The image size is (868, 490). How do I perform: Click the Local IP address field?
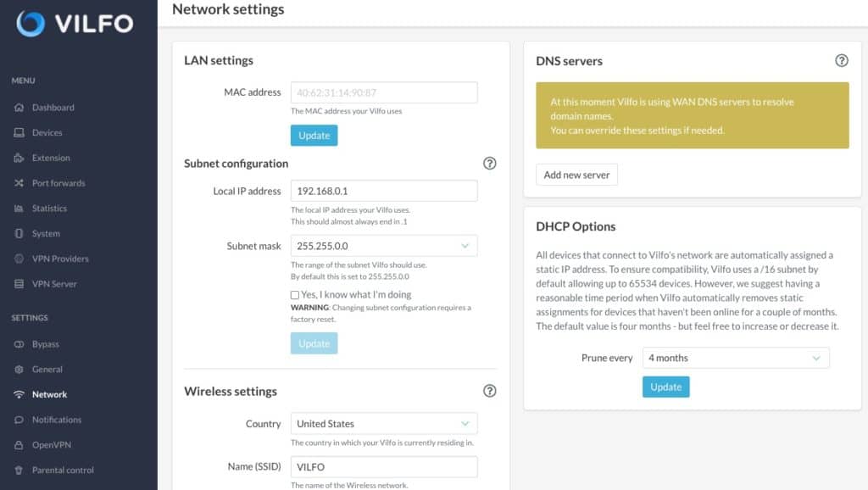[384, 191]
